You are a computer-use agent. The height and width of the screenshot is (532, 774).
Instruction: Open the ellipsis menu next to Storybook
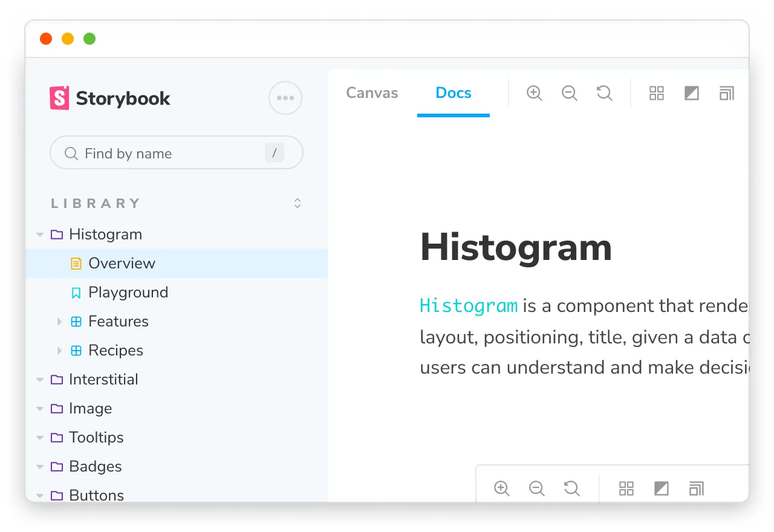click(285, 98)
